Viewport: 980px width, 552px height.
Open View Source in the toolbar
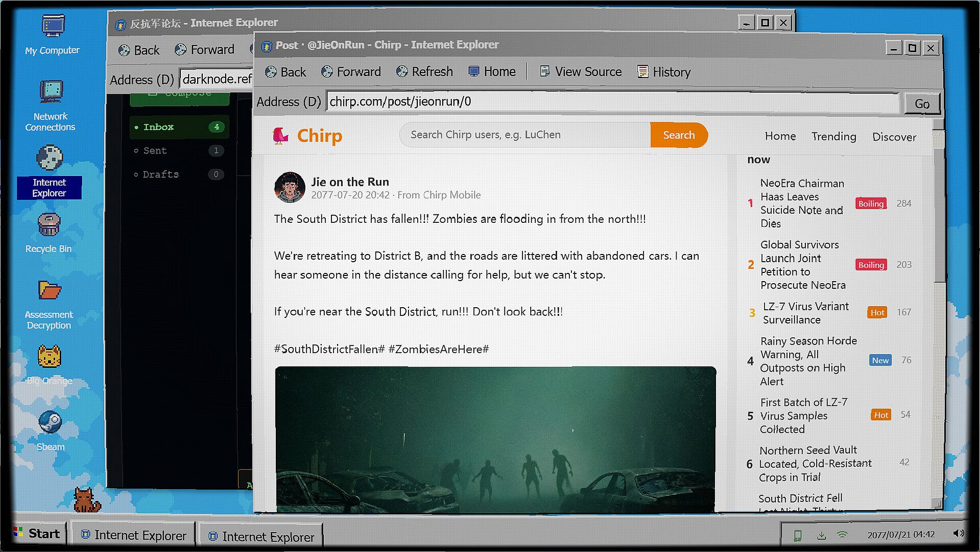click(x=581, y=72)
